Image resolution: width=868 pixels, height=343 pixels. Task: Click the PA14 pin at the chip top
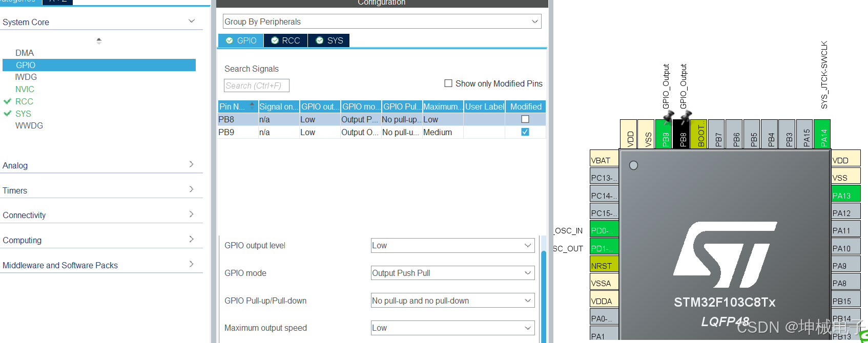pyautogui.click(x=822, y=134)
